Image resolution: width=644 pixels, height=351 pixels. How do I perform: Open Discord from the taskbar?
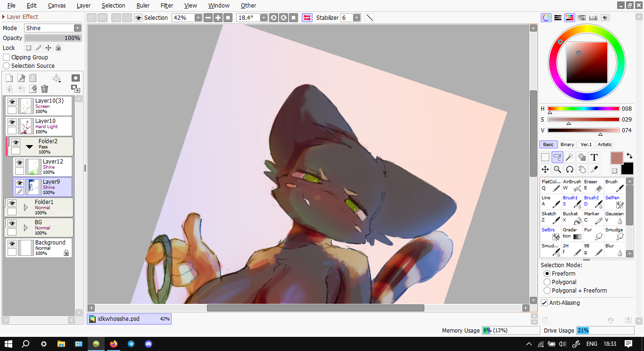(149, 344)
